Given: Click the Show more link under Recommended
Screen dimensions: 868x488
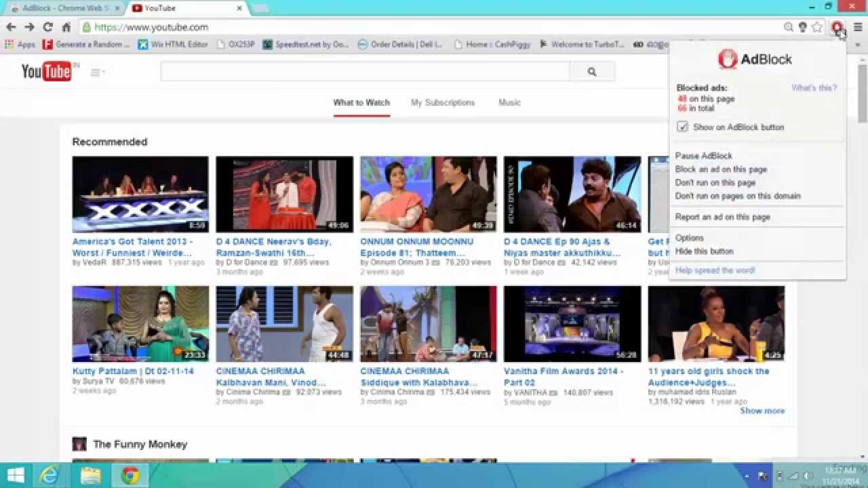Looking at the screenshot, I should (762, 411).
